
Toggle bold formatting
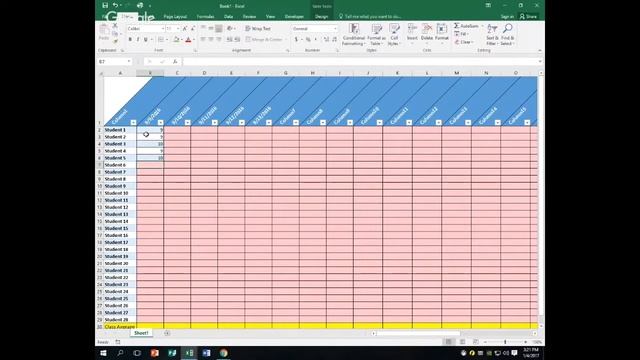tap(130, 40)
